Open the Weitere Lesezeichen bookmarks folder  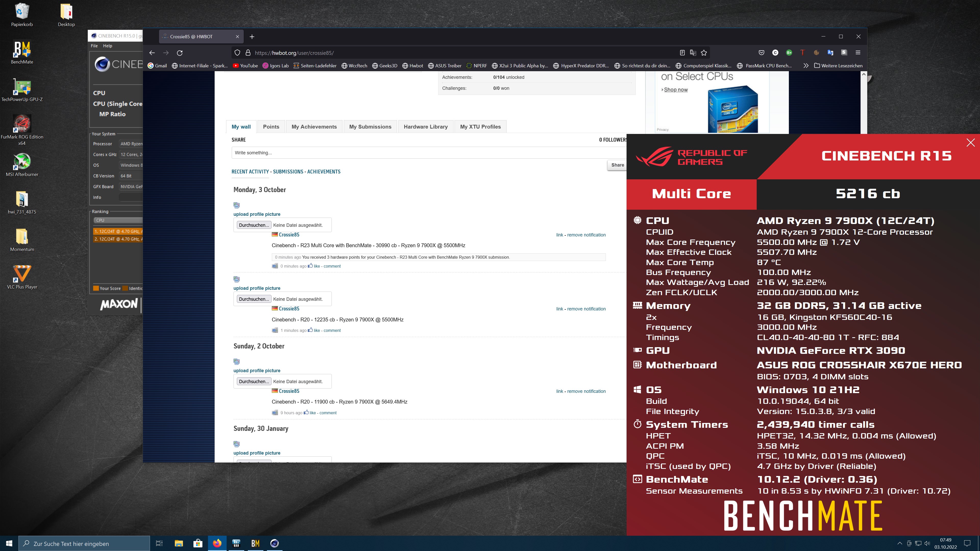point(838,65)
